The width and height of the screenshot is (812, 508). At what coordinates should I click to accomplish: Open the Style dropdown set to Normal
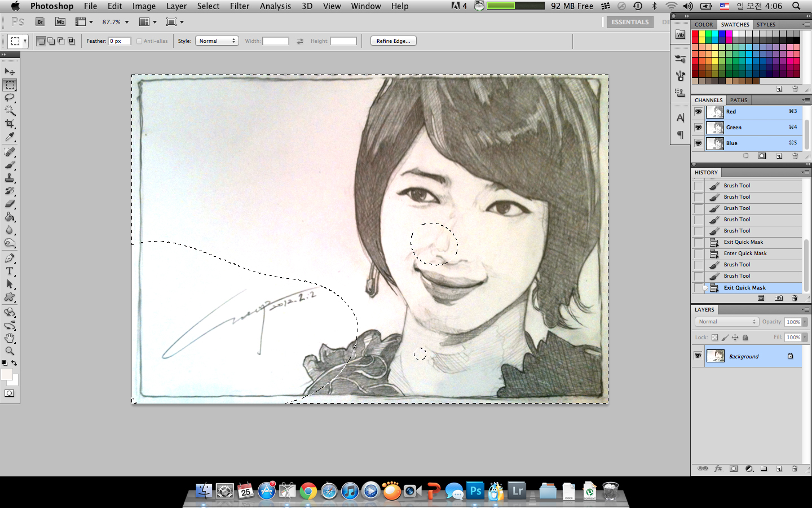click(217, 41)
